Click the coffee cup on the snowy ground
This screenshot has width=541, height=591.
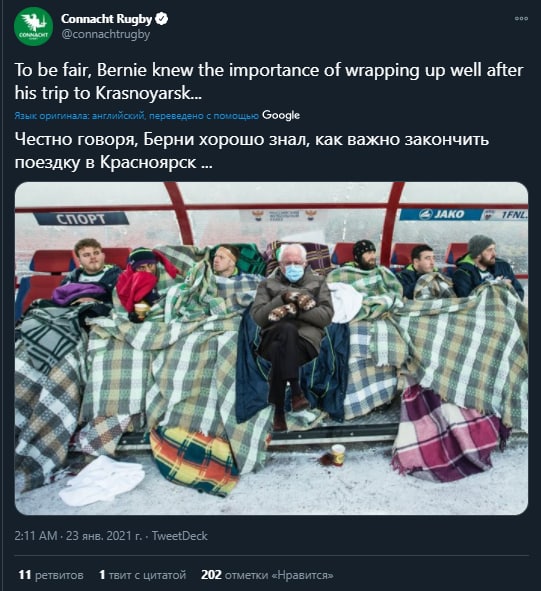tap(337, 455)
